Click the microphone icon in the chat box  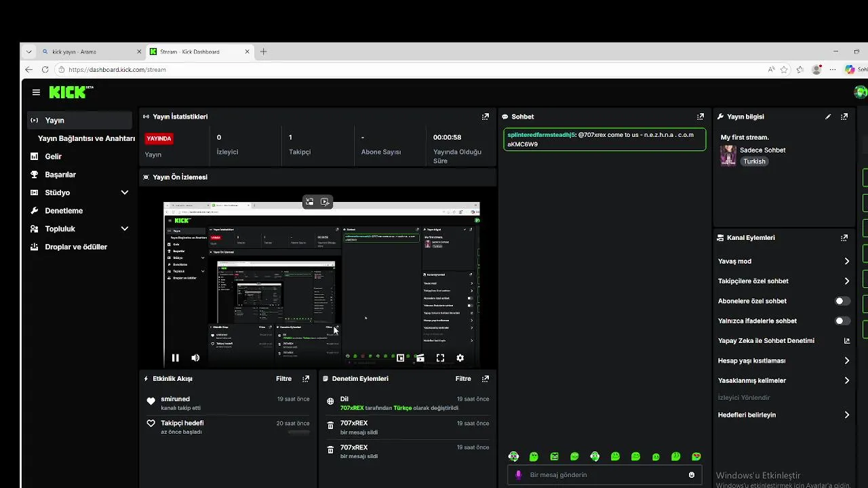519,475
